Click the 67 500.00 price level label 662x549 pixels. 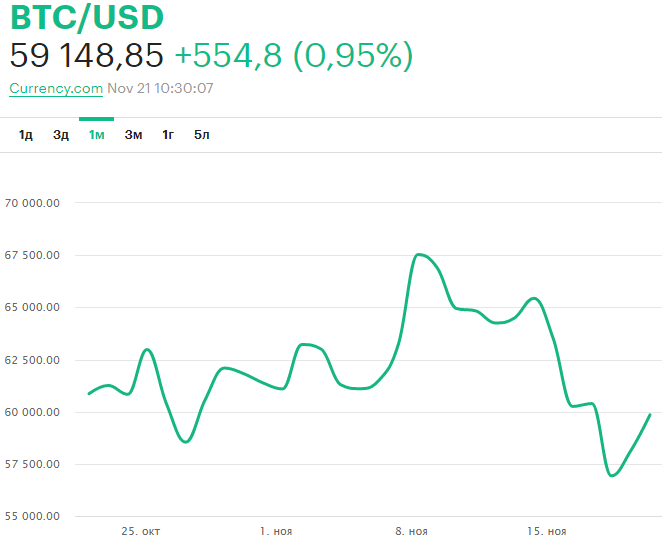33,255
